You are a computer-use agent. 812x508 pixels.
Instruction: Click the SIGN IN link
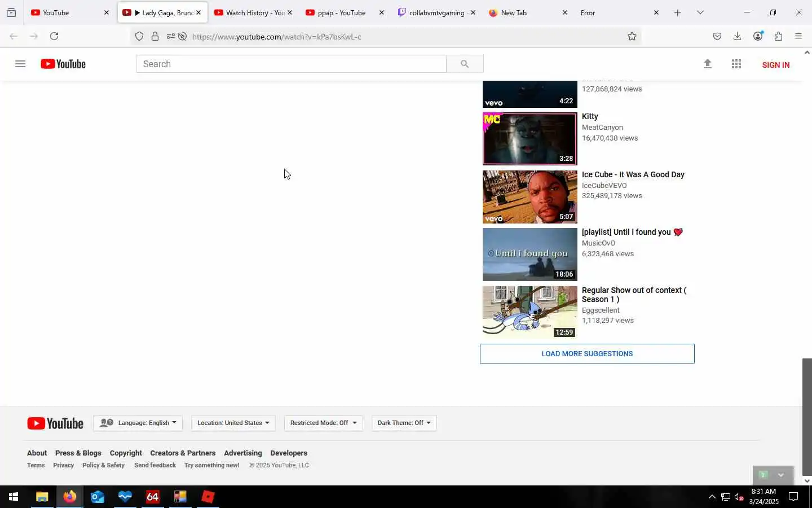point(776,65)
